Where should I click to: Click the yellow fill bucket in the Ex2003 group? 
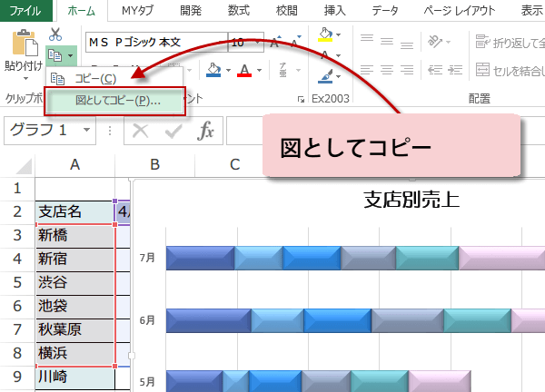click(x=325, y=34)
